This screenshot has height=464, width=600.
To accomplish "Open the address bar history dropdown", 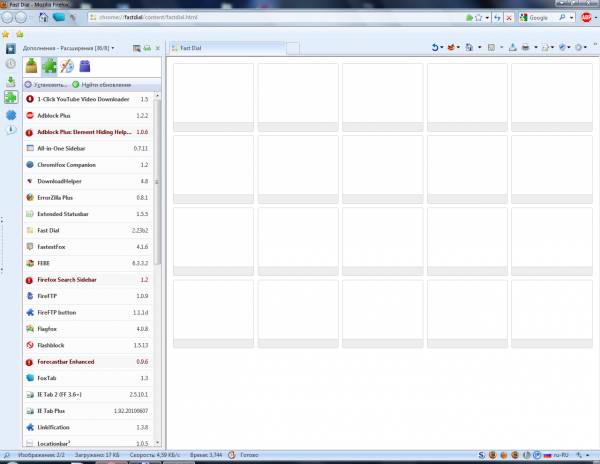I will click(487, 18).
